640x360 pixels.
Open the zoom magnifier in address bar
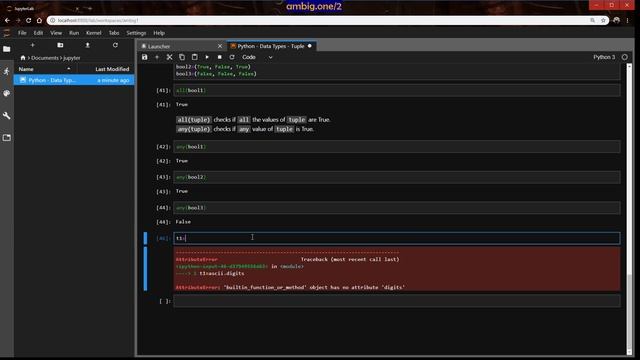click(x=592, y=20)
